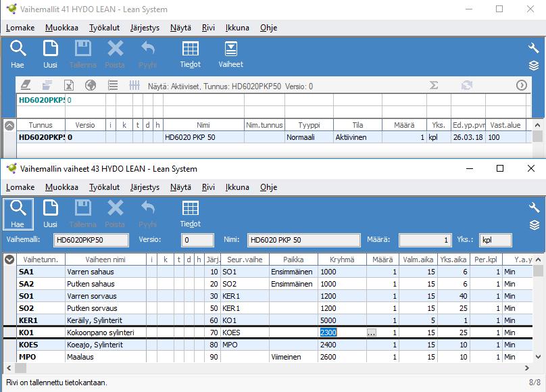Open Näytä menu in the Vaihemallit window

[x=180, y=28]
